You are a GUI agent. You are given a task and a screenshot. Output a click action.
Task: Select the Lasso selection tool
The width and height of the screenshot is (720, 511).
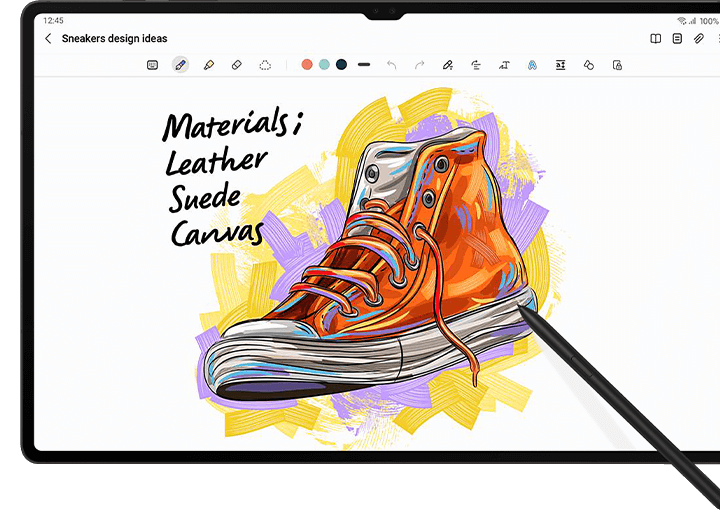[x=265, y=65]
